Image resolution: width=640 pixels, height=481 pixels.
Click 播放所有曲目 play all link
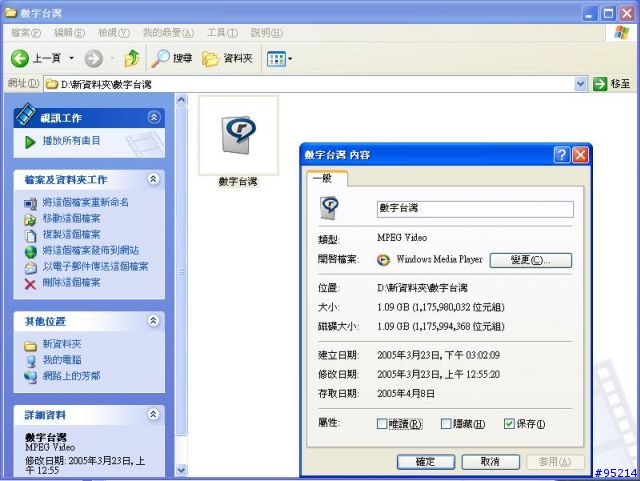tap(71, 141)
